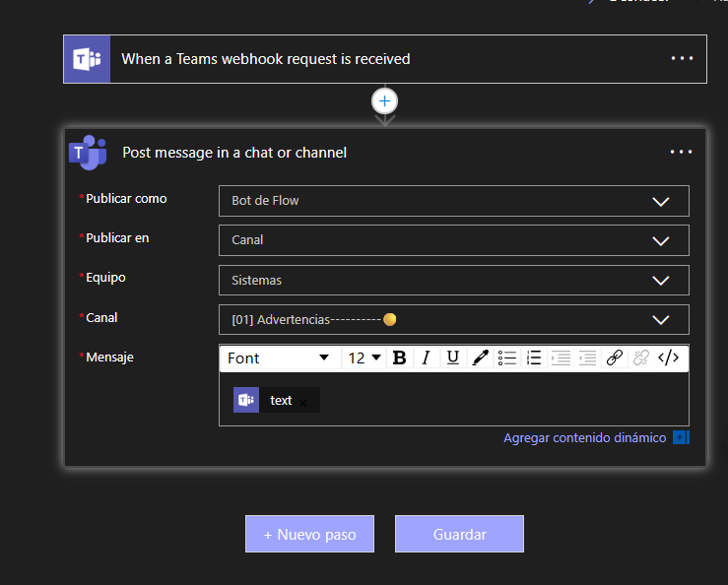Screen dimensions: 728x585
Task: Open the Font family selector
Action: [279, 357]
